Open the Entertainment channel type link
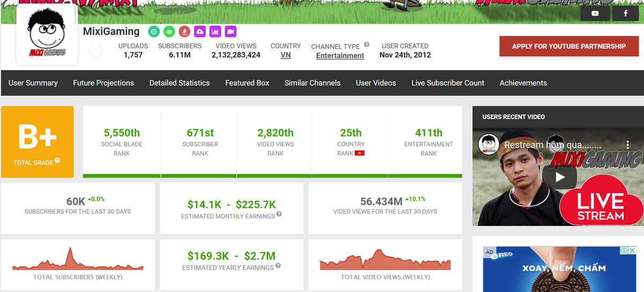The image size is (644, 292). (340, 56)
